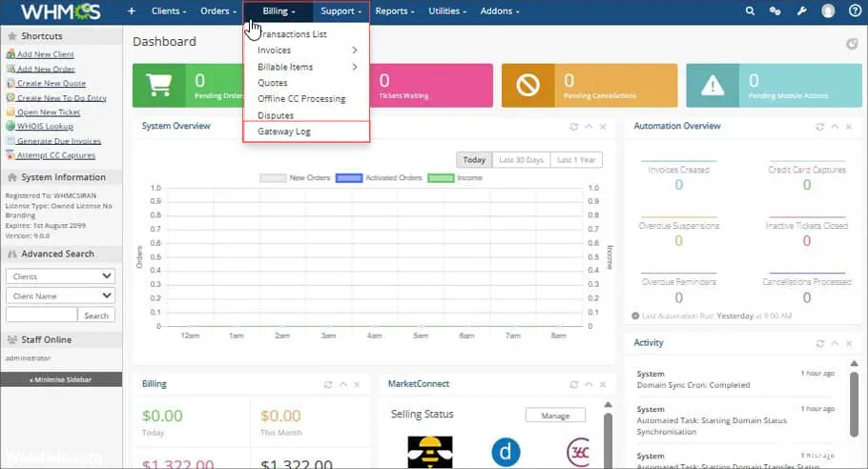Click the bee MarketConnect product logo
The height and width of the screenshot is (469, 868).
(x=430, y=452)
